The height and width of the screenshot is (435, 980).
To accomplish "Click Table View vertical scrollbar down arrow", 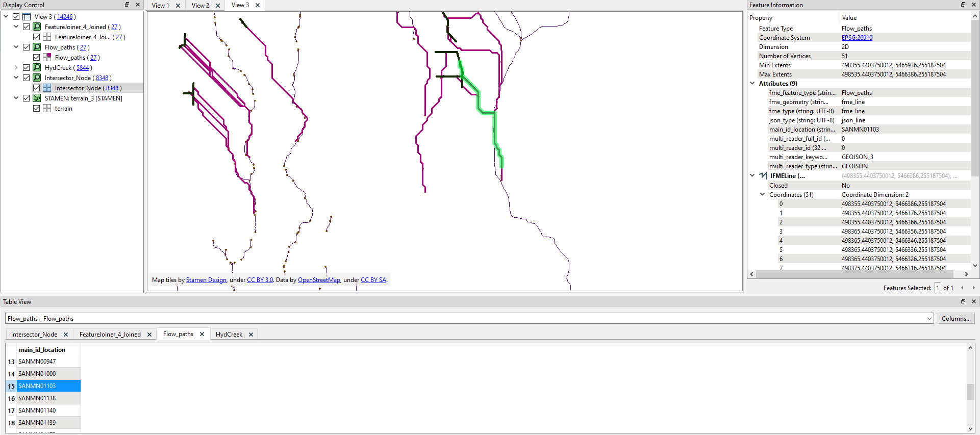I will (971, 429).
